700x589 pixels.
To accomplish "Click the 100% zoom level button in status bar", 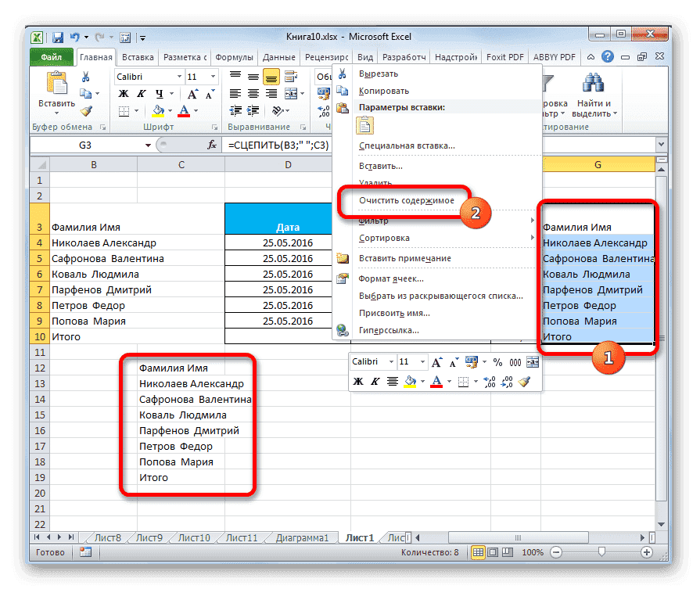I will 533,552.
